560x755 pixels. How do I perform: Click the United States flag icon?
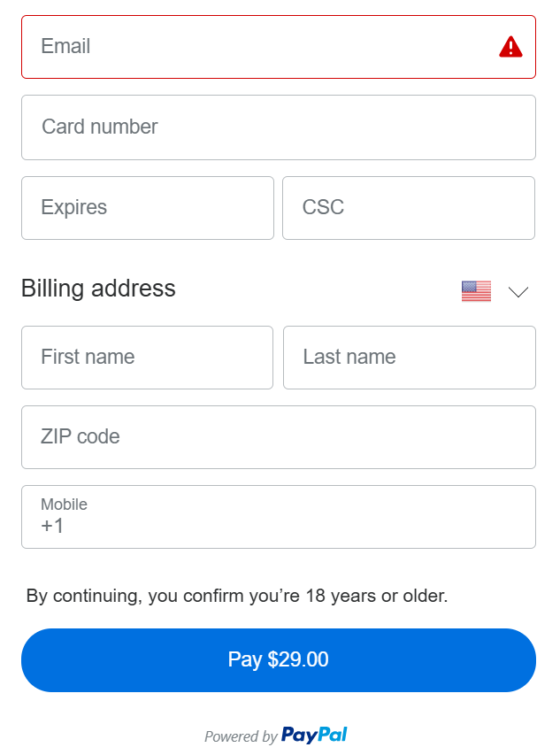point(476,291)
